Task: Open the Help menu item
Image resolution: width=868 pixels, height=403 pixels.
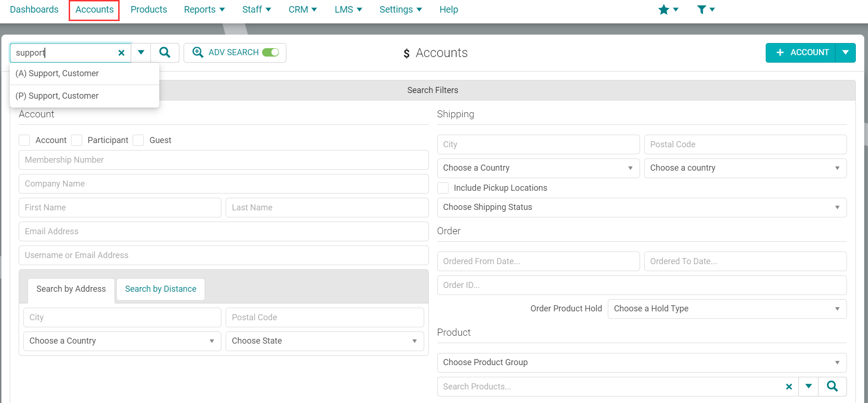Action: pos(448,9)
